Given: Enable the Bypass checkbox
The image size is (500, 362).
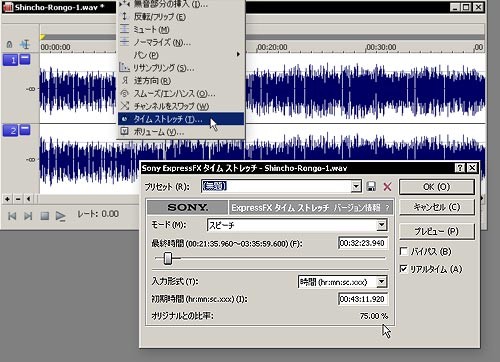Looking at the screenshot, I should (x=404, y=251).
